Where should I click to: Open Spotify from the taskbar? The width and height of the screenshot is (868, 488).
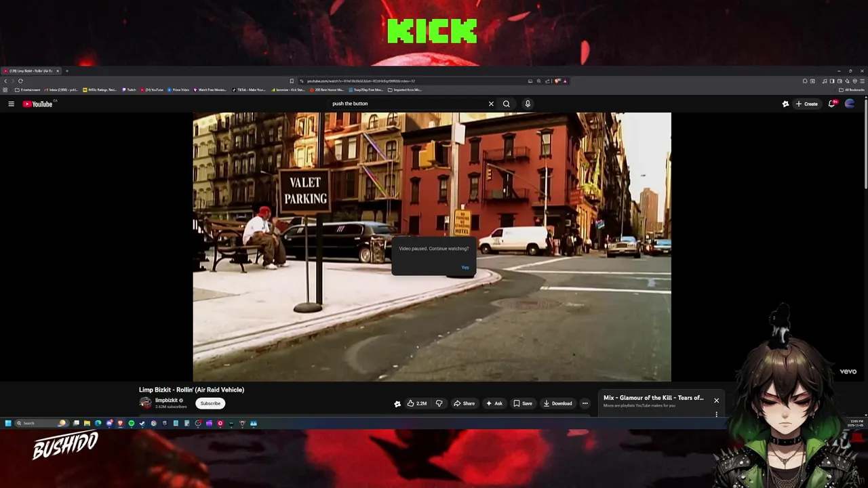(x=132, y=424)
